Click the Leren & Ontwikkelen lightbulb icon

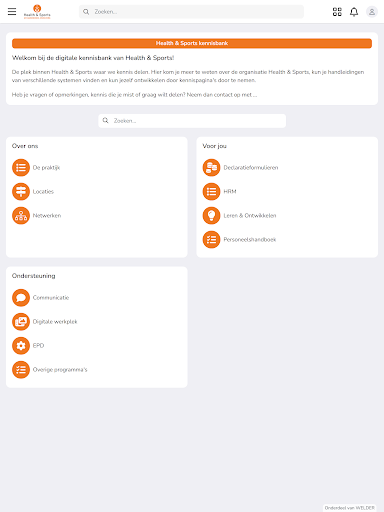211,215
